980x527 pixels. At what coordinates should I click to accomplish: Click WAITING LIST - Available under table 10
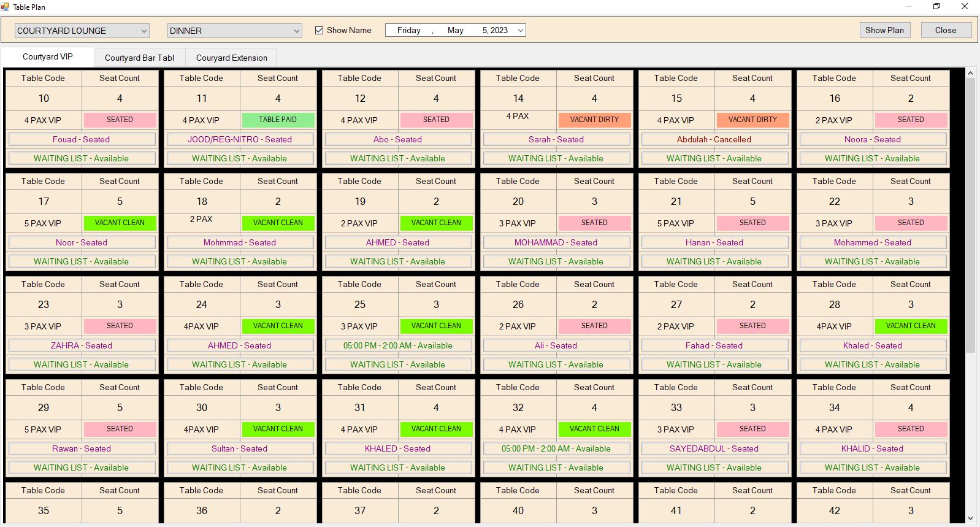[x=81, y=158]
